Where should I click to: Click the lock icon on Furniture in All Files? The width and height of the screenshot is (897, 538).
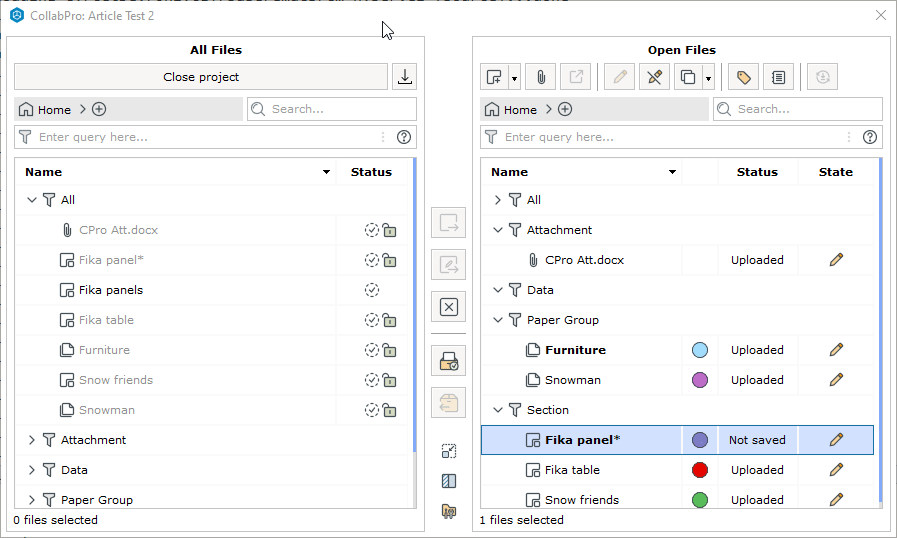click(x=390, y=350)
